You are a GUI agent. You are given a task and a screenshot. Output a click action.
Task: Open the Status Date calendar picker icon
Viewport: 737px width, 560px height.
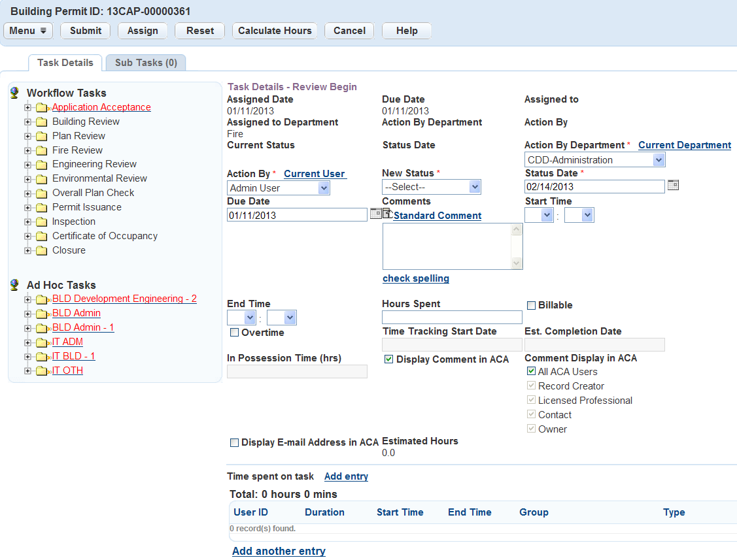[673, 186]
